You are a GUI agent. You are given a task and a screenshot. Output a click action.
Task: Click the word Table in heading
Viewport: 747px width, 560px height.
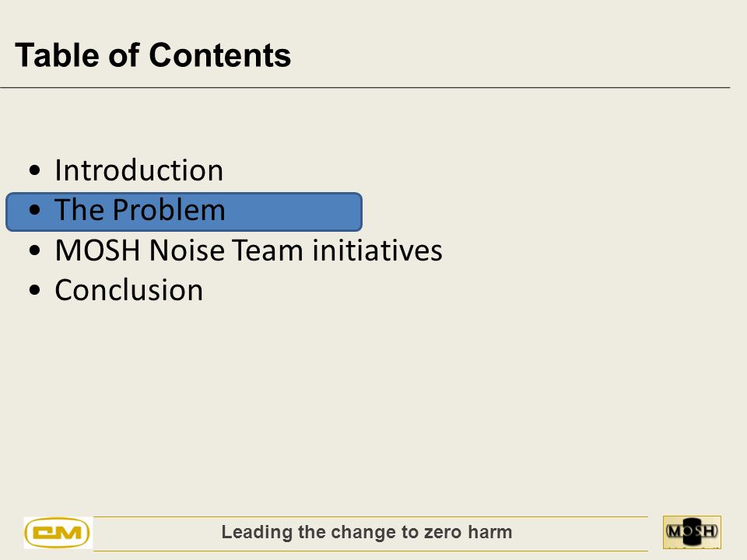point(58,55)
